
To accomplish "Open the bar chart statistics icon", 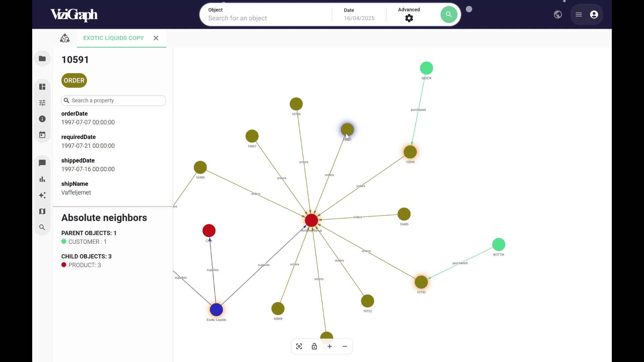I will (42, 179).
